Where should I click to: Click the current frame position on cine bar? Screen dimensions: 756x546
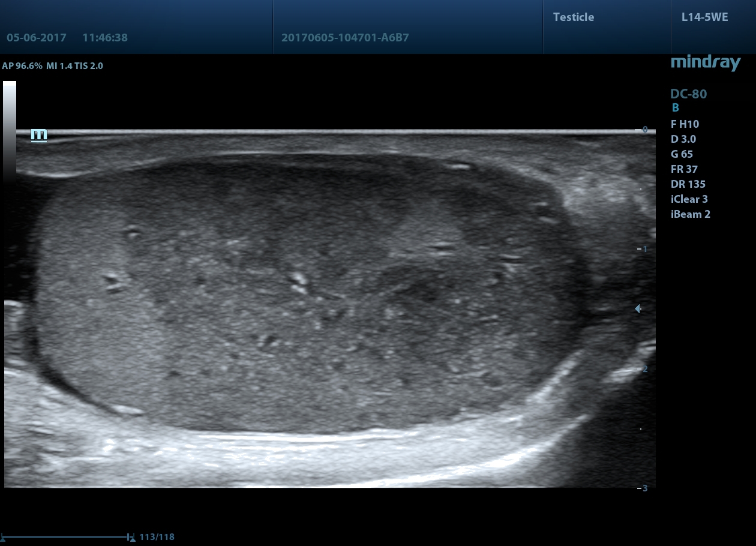[x=128, y=536]
